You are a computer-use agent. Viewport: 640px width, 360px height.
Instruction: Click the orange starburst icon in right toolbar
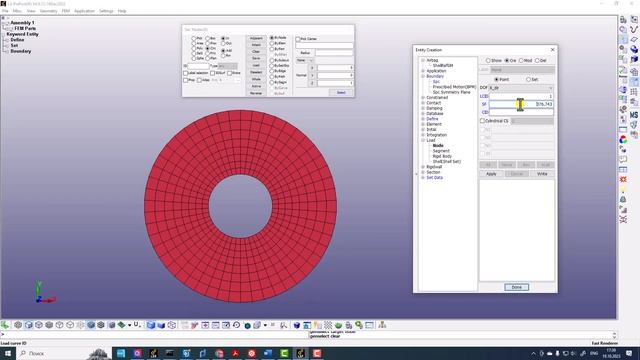[x=623, y=179]
